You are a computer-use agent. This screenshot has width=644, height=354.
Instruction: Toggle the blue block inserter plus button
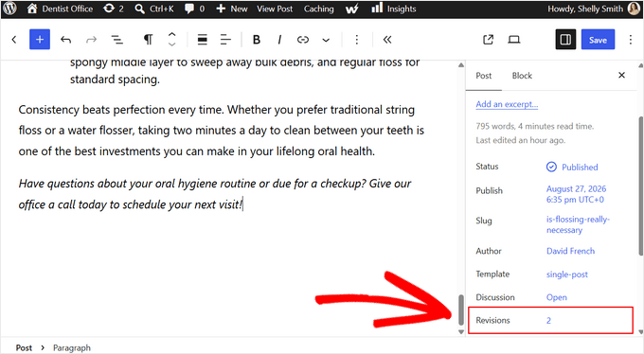[x=40, y=40]
